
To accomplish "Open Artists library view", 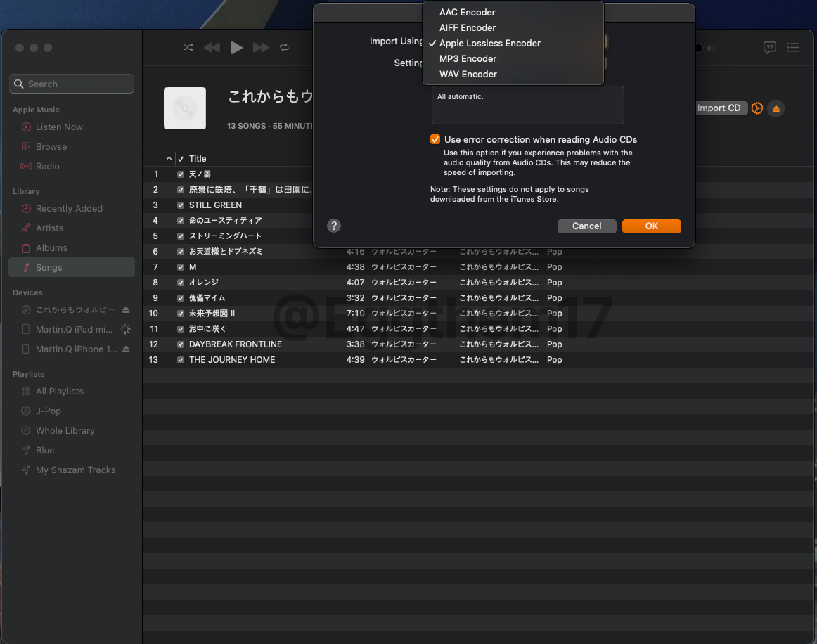I will (49, 228).
